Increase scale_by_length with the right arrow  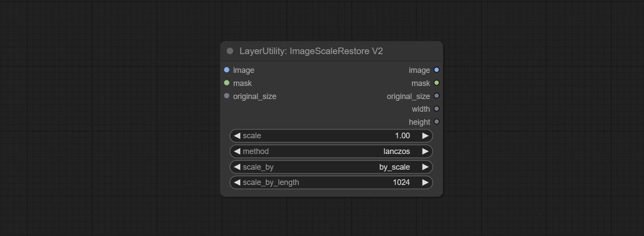tap(425, 182)
